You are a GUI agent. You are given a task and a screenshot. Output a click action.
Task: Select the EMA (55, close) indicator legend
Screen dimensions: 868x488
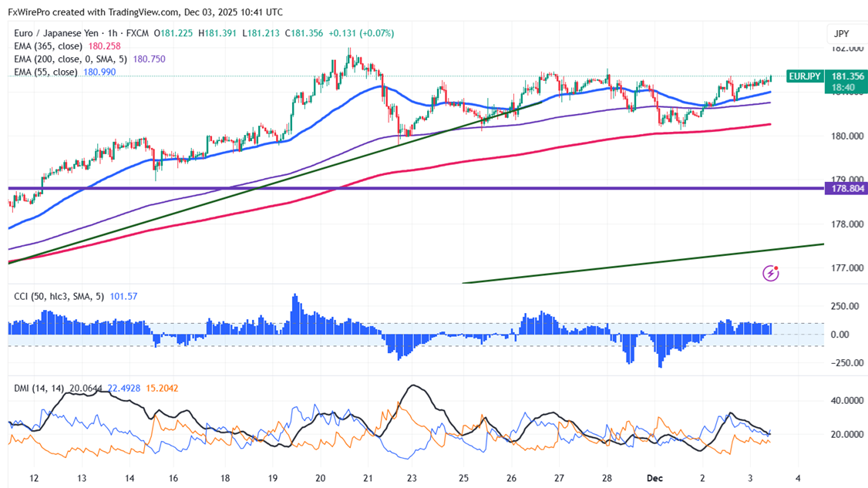click(x=45, y=72)
